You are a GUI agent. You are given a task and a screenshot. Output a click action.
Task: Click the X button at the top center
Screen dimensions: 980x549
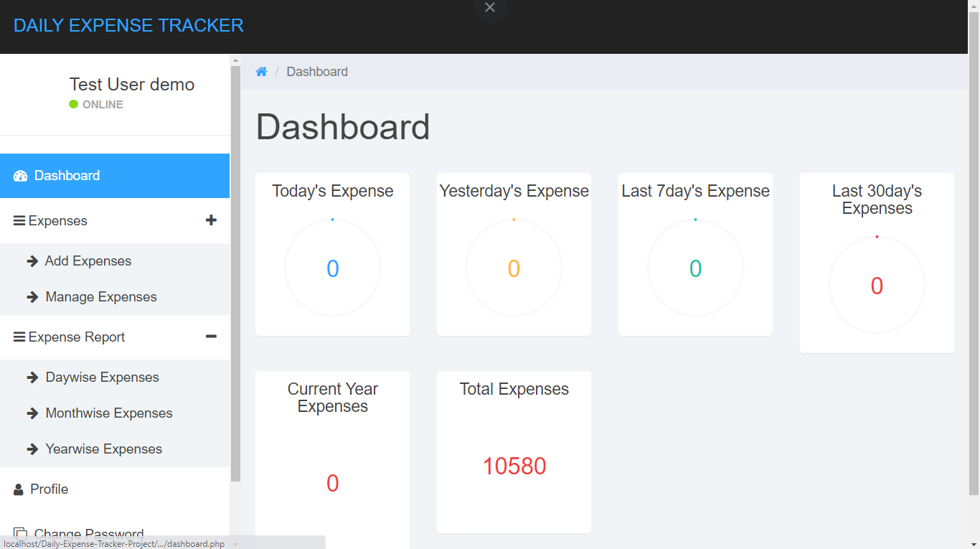coord(489,7)
